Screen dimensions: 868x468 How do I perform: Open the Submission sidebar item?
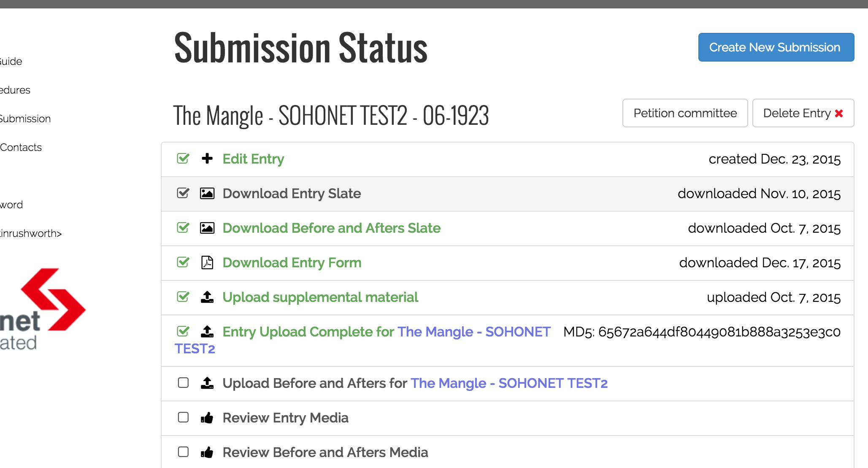click(25, 118)
